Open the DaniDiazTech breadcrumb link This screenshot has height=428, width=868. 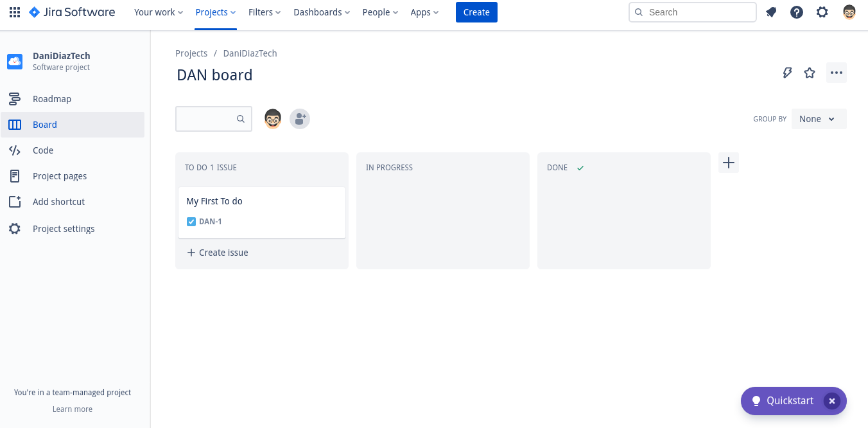(x=250, y=53)
